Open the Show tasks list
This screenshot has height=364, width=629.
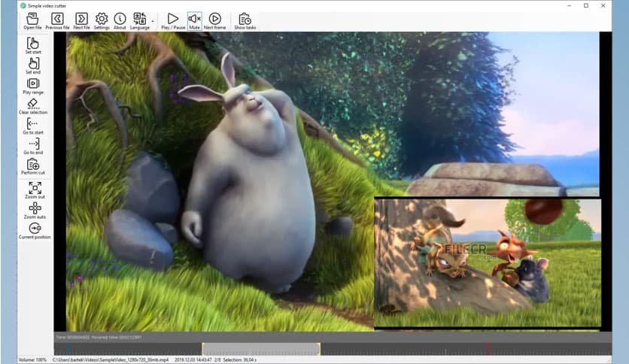(245, 21)
